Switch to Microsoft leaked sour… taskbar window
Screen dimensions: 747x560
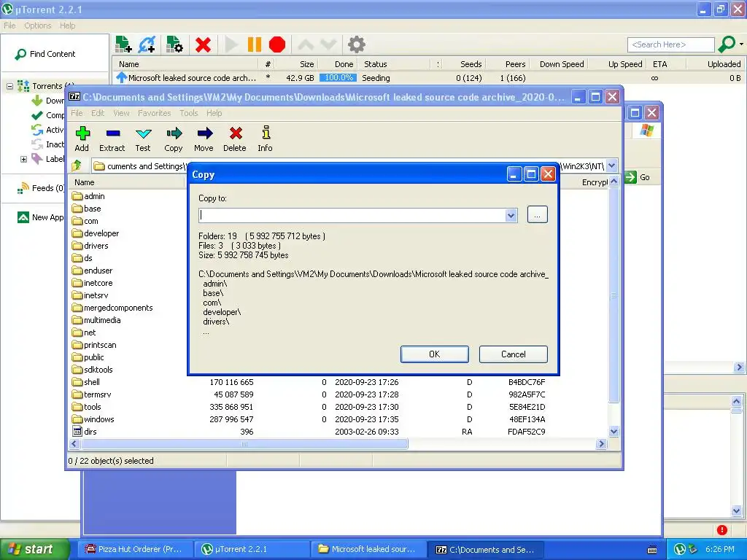[368, 549]
